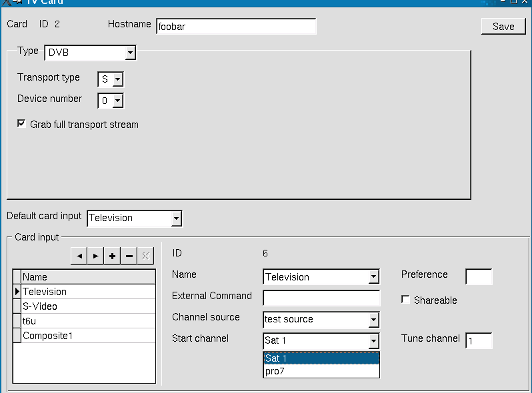Open the Default card input dropdown
This screenshot has width=532, height=393.
coord(176,218)
